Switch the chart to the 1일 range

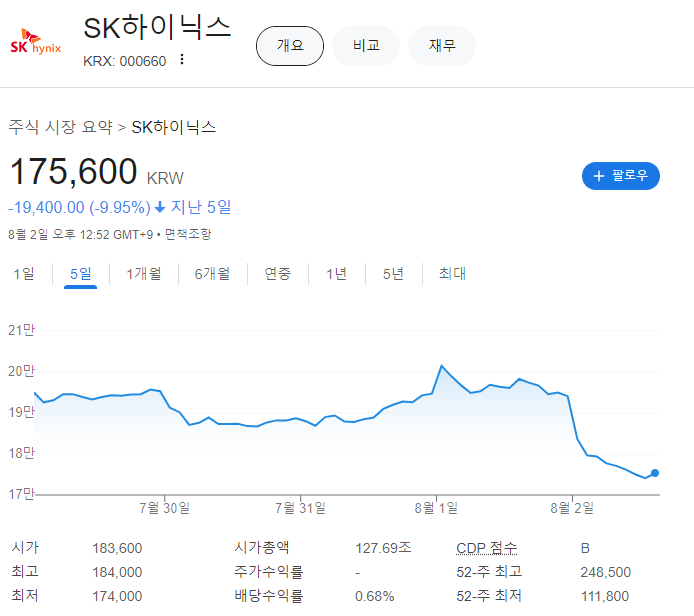click(x=24, y=273)
